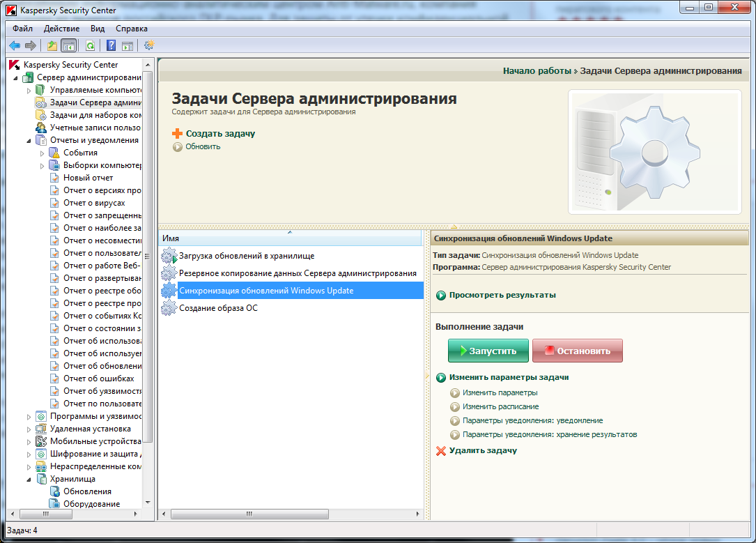Expand the Управляемые компьютеры tree node
Viewport: 756px width, 543px height.
click(29, 90)
